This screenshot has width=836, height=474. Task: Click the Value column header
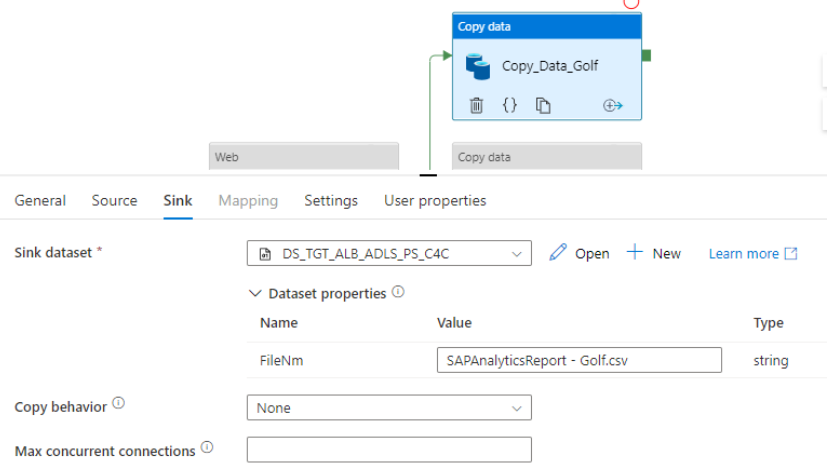pos(454,323)
